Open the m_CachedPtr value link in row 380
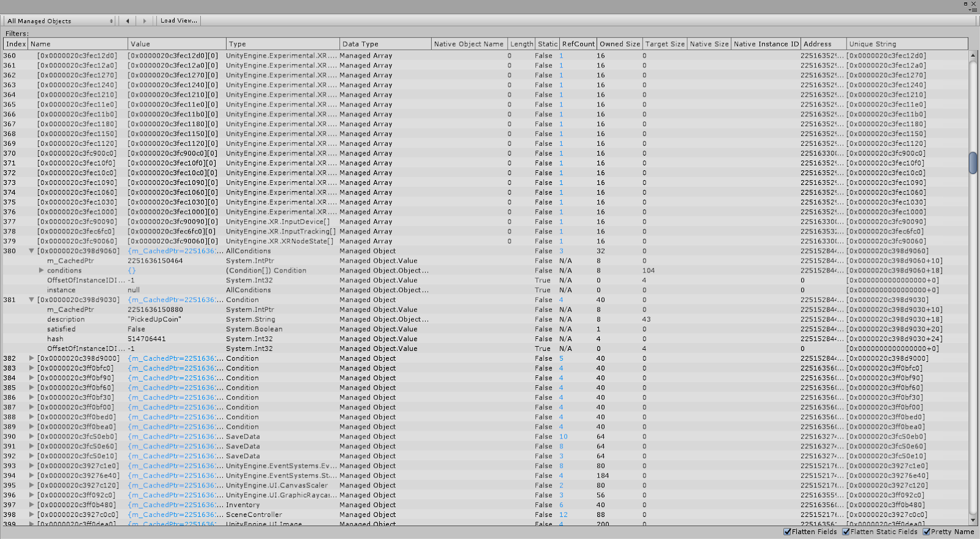The width and height of the screenshot is (980, 539). [175, 251]
